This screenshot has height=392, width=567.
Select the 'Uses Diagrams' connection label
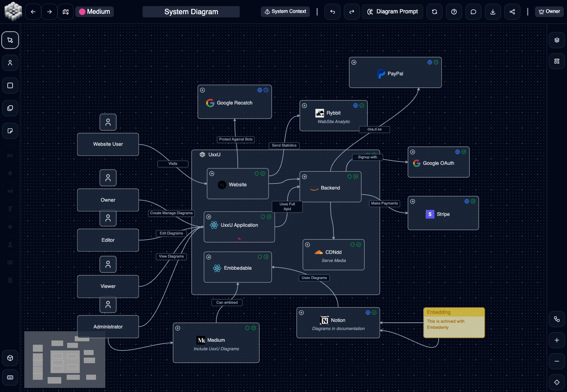point(314,278)
